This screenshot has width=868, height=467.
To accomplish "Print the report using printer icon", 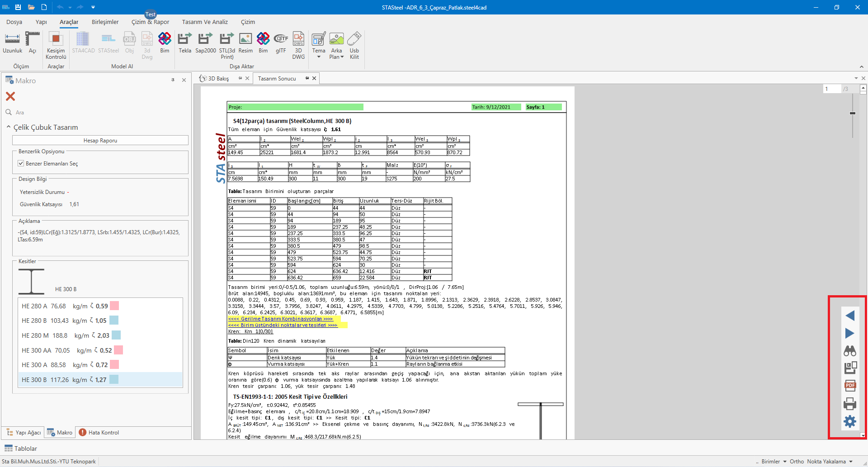I will (850, 404).
